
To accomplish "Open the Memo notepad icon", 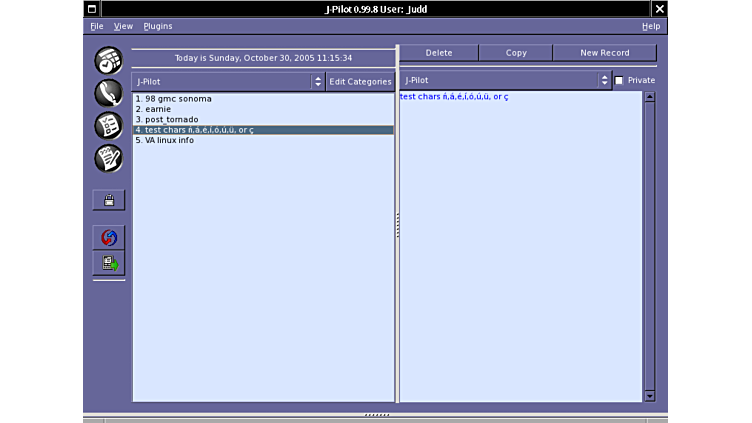I will [x=108, y=158].
